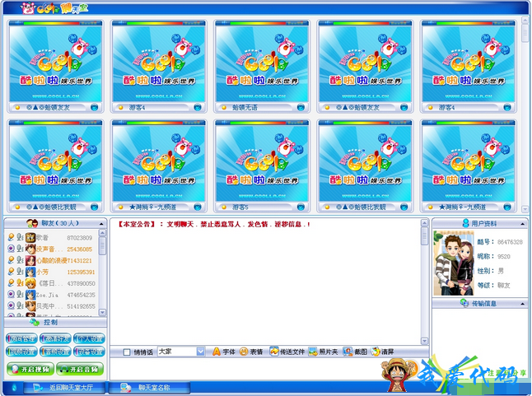Collapse the 传输信息 panel arrow
This screenshot has width=532, height=396.
522,304
